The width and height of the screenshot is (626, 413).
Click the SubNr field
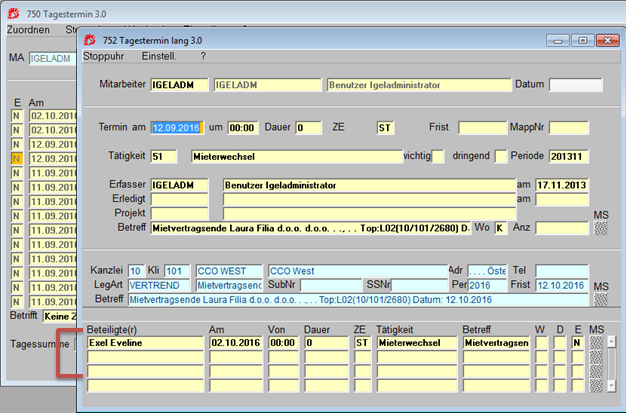pyautogui.click(x=331, y=286)
